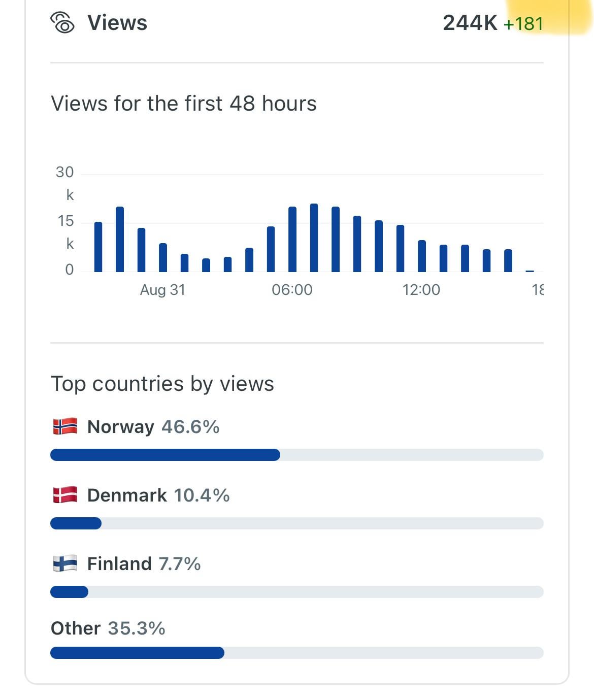This screenshot has height=700, width=594.
Task: Click the Other 35.3% label
Action: pyautogui.click(x=108, y=628)
